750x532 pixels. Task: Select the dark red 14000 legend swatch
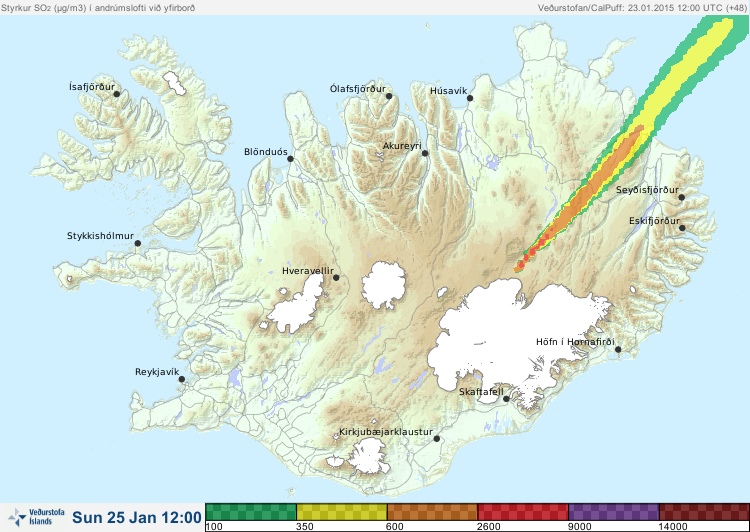tap(704, 512)
